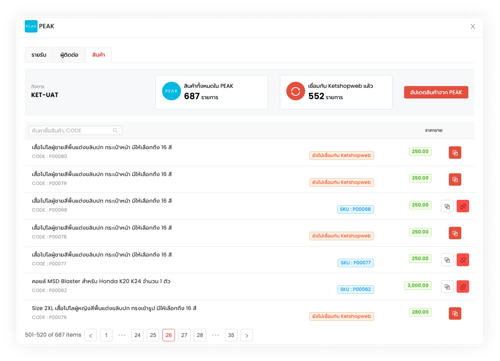Viewport: 500px width, 361px height.
Task: Click white copy icon in the P00062 row
Action: pyautogui.click(x=447, y=287)
